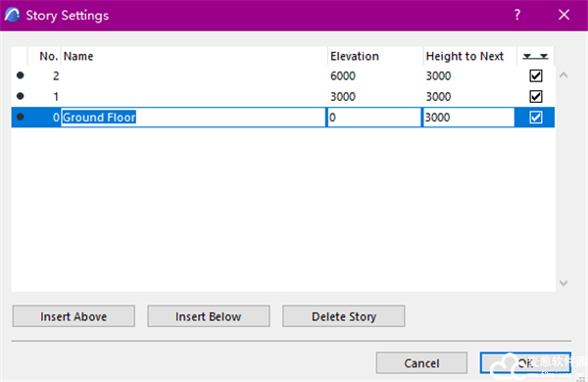Click the bullet marker of story 2
This screenshot has height=382, width=588.
[x=21, y=75]
